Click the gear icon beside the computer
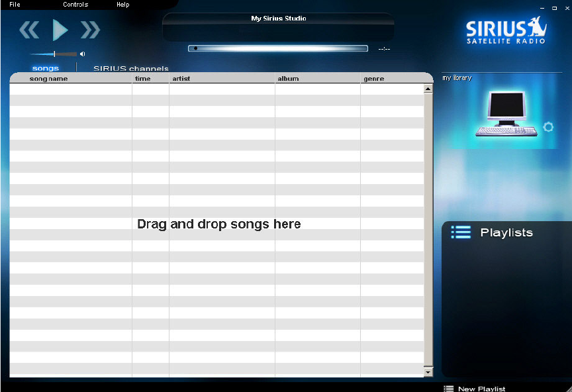The image size is (572, 392). (x=548, y=127)
